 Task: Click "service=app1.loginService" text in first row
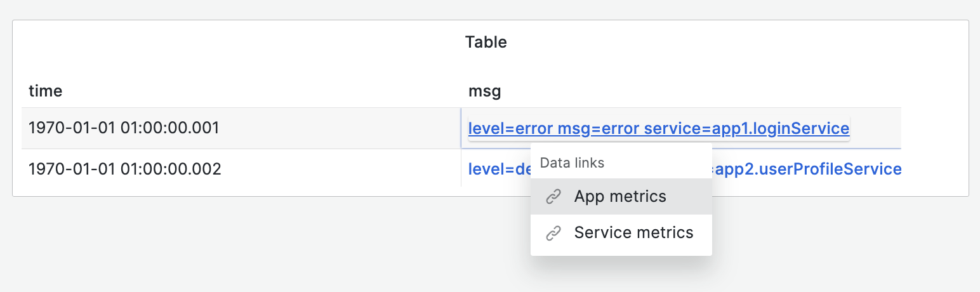coord(746,129)
